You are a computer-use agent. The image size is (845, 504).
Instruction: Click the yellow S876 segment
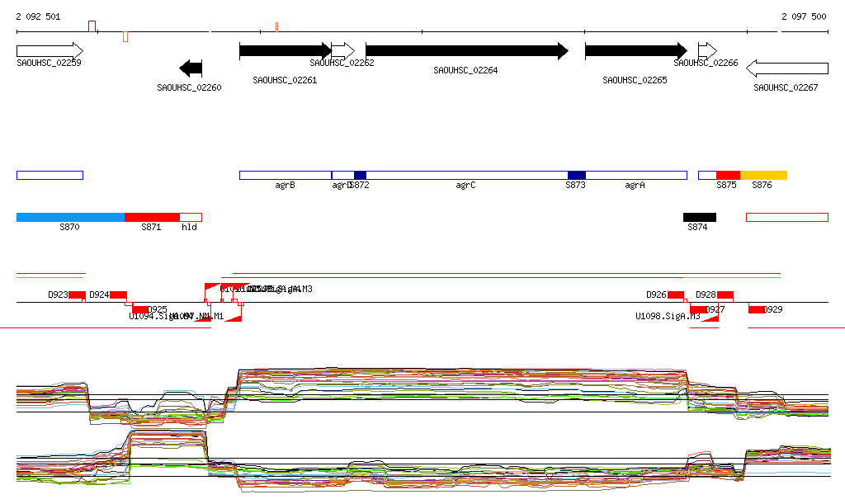click(763, 175)
